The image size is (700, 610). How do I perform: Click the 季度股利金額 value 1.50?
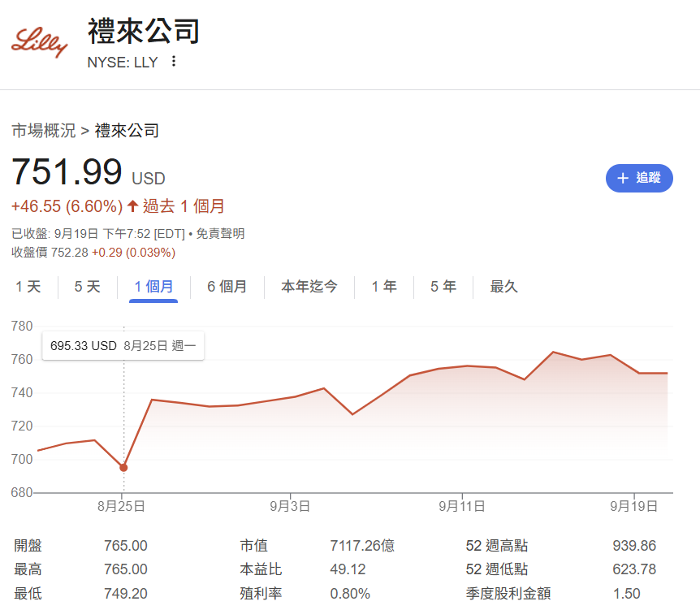[x=626, y=594]
